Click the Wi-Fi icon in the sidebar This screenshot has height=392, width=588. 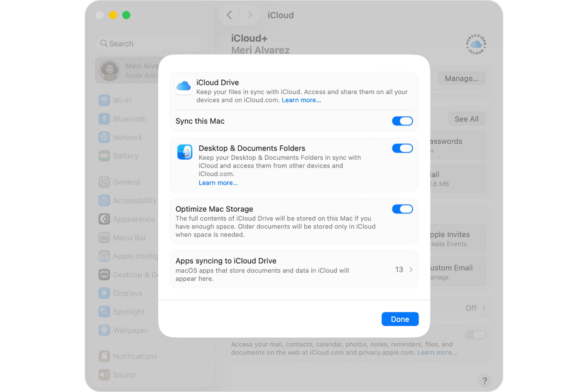[104, 100]
